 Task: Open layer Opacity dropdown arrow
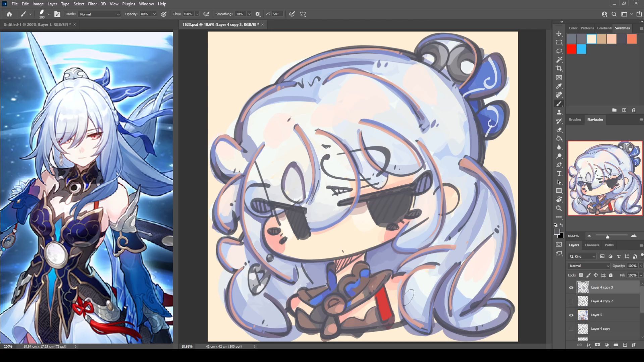(641, 266)
